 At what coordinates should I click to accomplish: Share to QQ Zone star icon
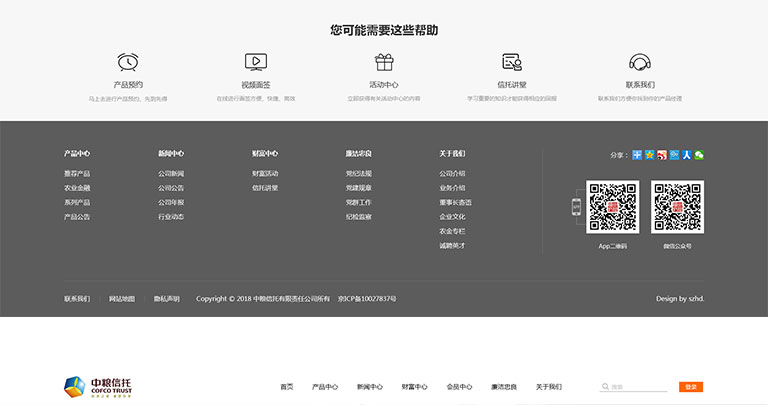point(650,155)
